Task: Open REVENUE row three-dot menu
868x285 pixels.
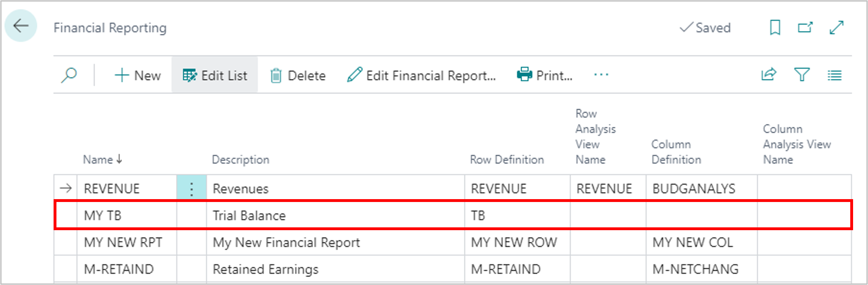Action: coord(192,189)
